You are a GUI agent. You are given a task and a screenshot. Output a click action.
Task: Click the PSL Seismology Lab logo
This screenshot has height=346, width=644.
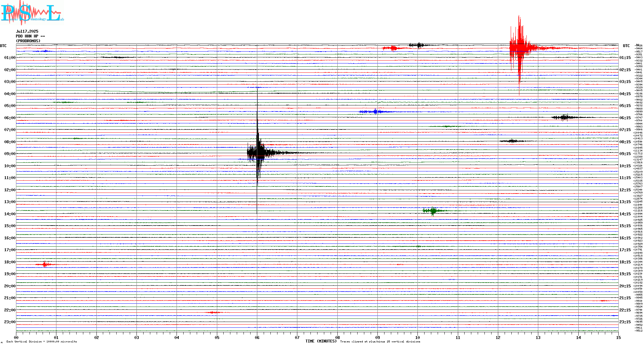click(32, 12)
